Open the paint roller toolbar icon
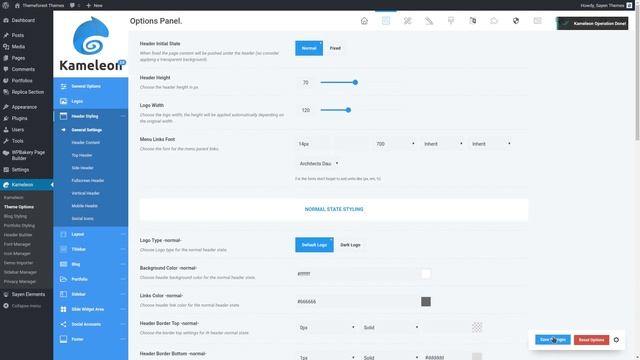 pos(451,21)
